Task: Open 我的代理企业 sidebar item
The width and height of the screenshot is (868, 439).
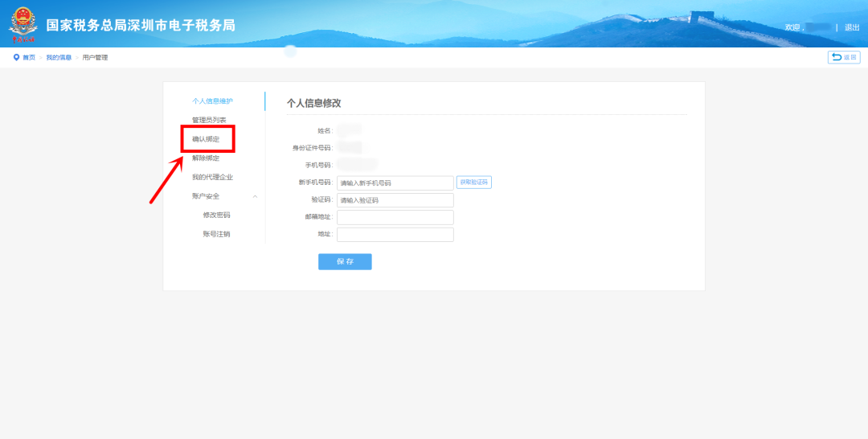Action: [x=212, y=177]
